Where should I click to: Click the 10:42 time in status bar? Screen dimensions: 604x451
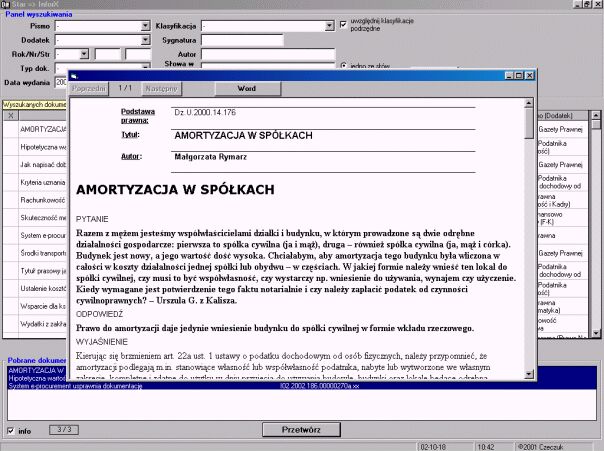(x=486, y=447)
